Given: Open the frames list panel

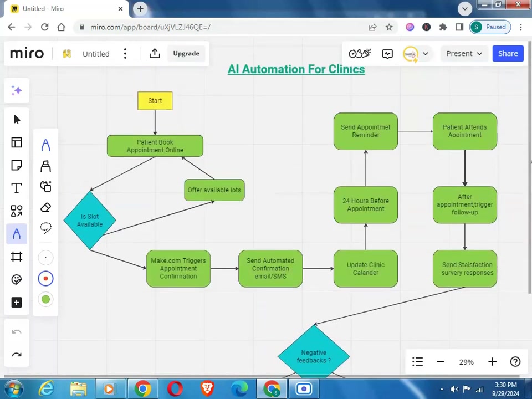Looking at the screenshot, I should pos(417,362).
